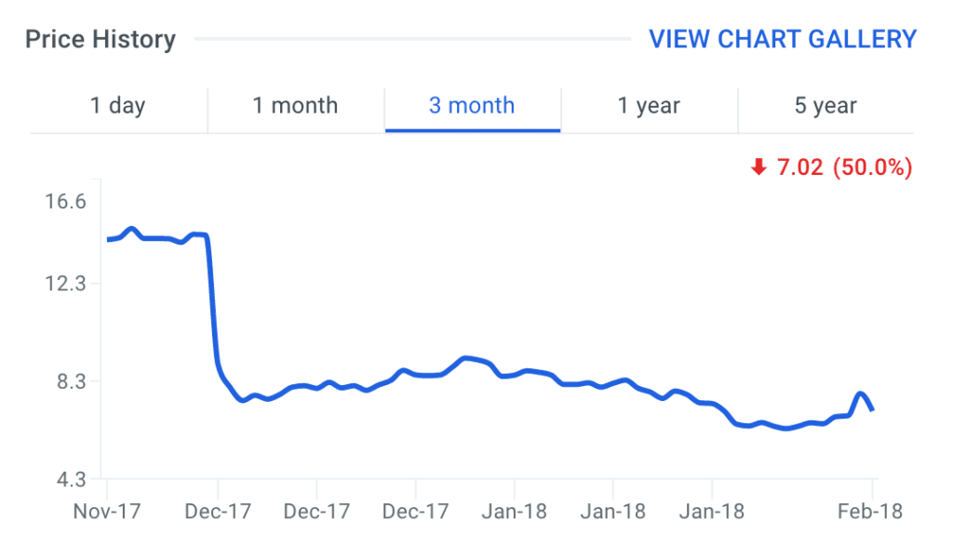Click the price line's starting point at Nov-17
Screen dimensions: 953x560
point(109,239)
